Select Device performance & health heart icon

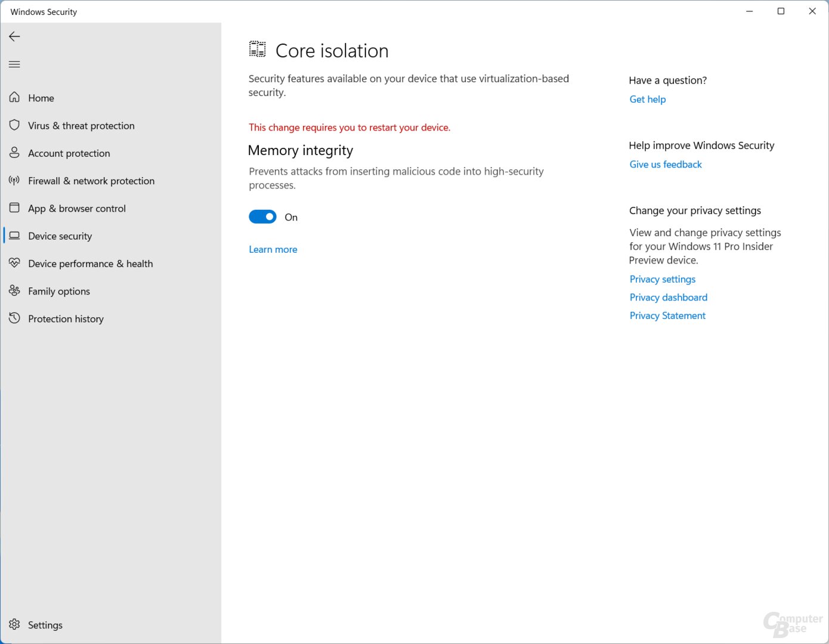(15, 263)
